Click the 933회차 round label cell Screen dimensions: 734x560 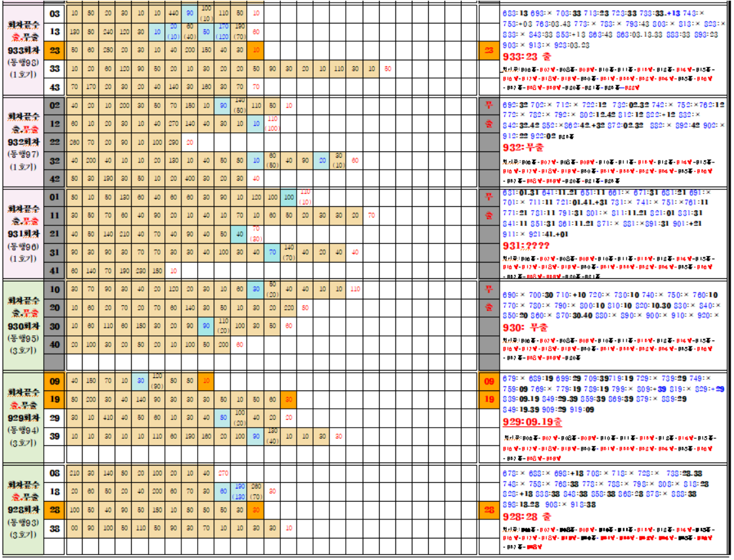point(23,50)
